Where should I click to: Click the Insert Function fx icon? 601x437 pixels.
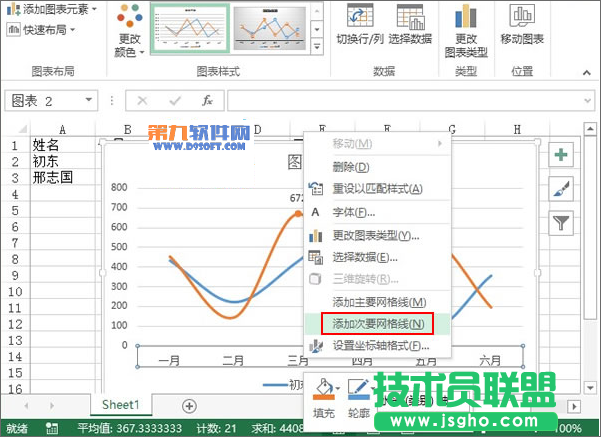click(x=207, y=101)
